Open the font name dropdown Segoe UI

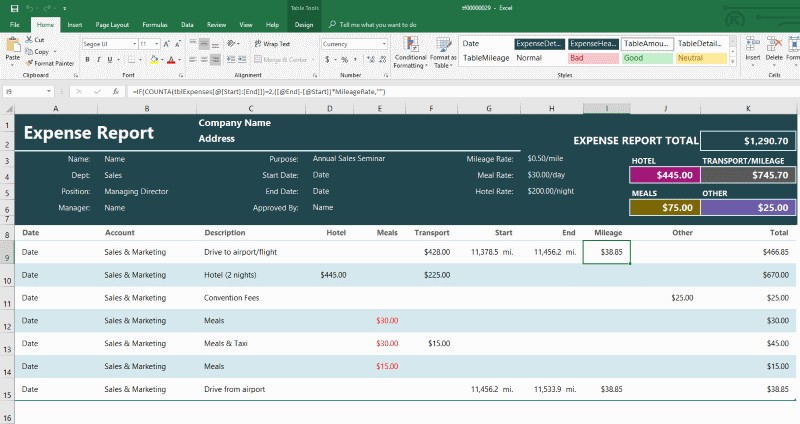(135, 44)
